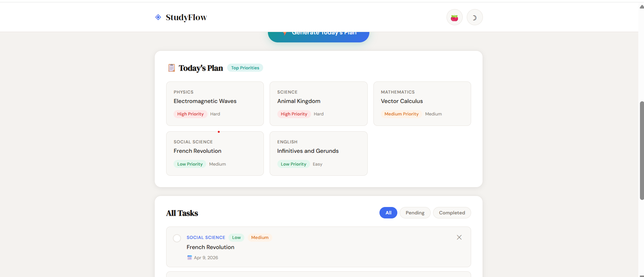The image size is (644, 277).
Task: Open the Animal Kingdom plan card
Action: pos(318,104)
